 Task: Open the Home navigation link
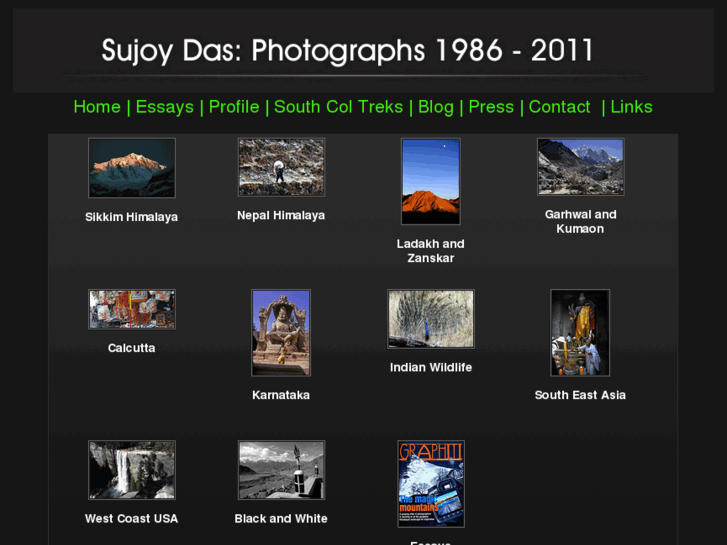pyautogui.click(x=97, y=107)
